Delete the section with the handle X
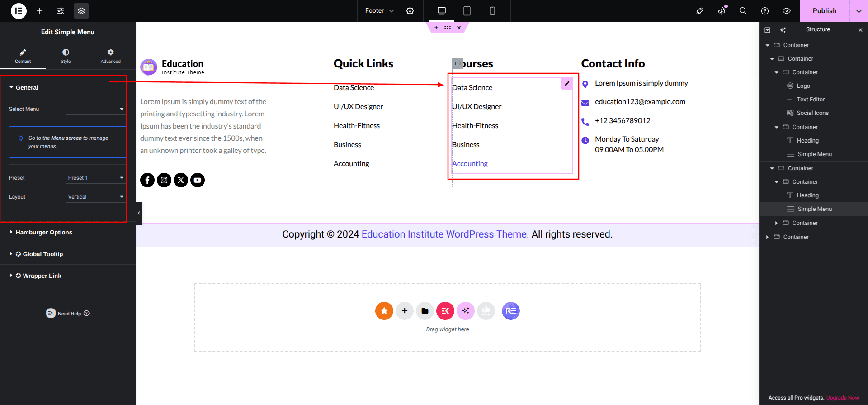The width and height of the screenshot is (868, 405). (x=459, y=28)
